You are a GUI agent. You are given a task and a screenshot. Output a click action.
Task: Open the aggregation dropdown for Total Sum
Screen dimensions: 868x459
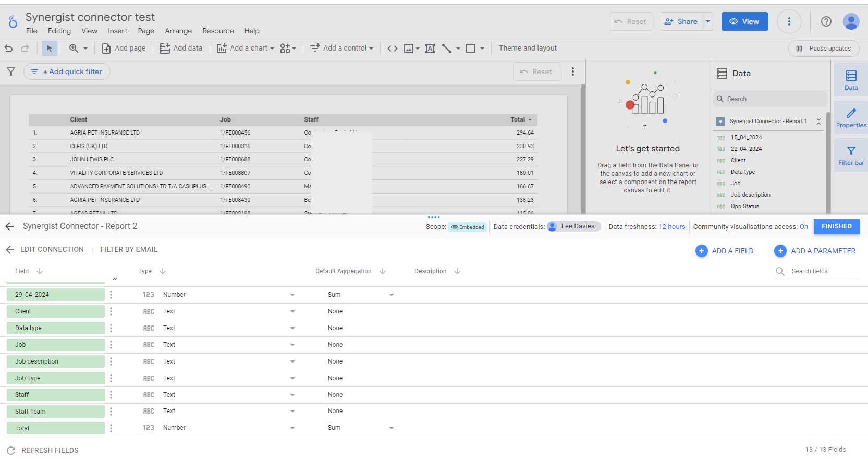pos(392,428)
